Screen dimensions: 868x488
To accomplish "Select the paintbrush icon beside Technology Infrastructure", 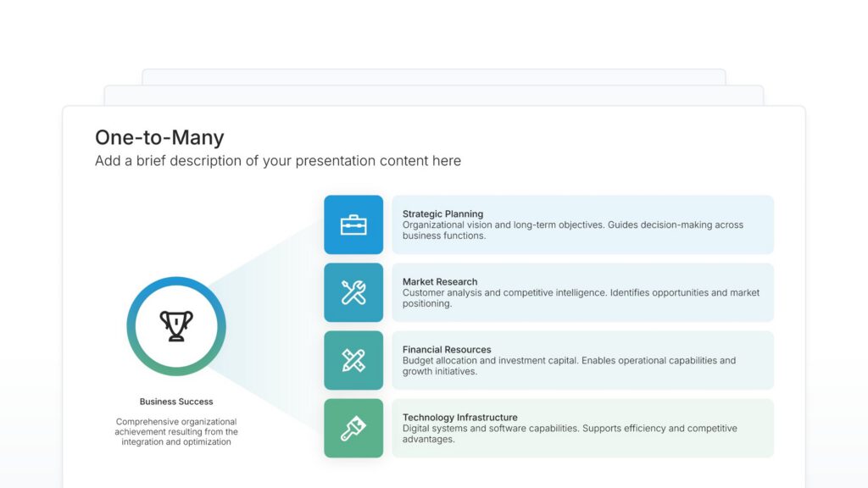I will (x=353, y=428).
